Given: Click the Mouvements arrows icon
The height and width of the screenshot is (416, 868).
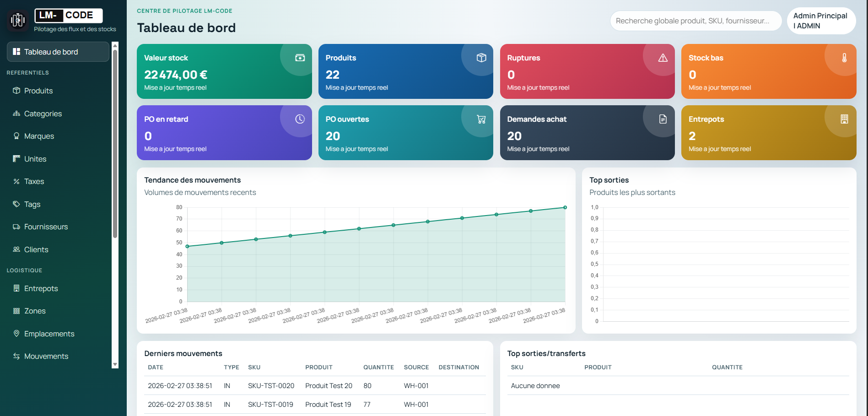Looking at the screenshot, I should point(16,356).
